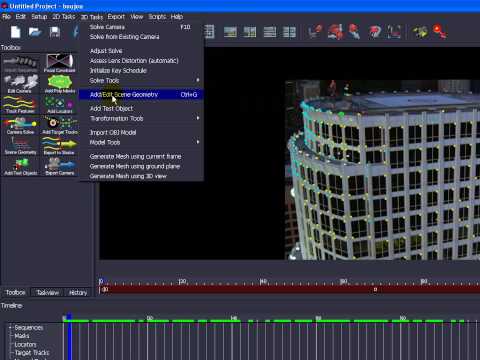Open the 2D Tasks menu
The image size is (480, 360).
(x=63, y=16)
